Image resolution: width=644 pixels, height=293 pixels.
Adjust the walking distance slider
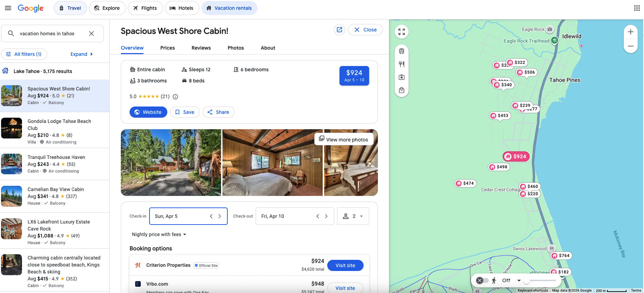[541, 280]
